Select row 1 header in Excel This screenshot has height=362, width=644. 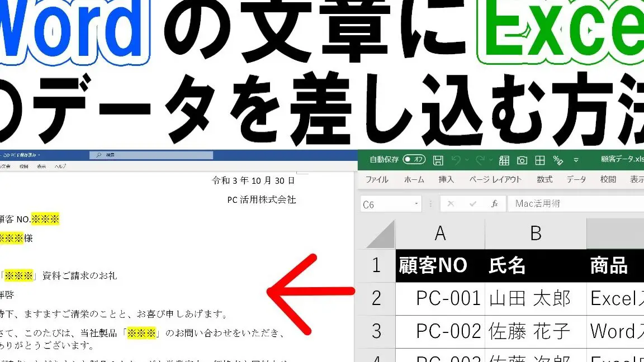click(376, 265)
